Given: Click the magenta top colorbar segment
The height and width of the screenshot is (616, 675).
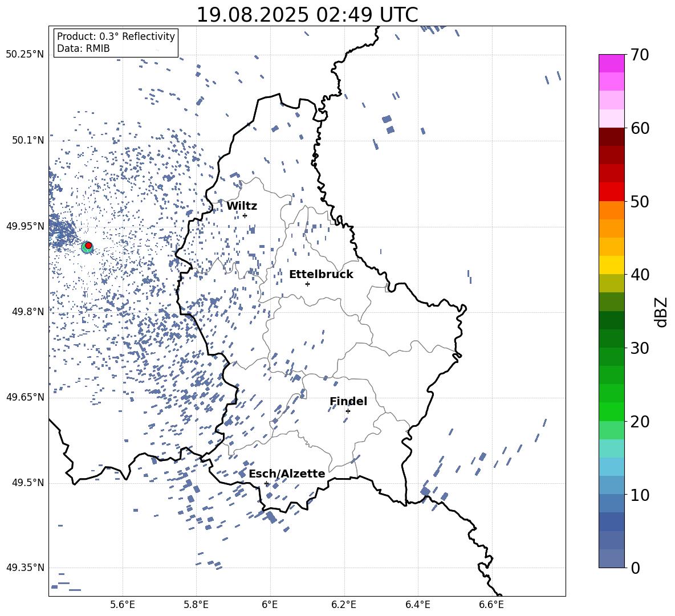Looking at the screenshot, I should click(612, 63).
